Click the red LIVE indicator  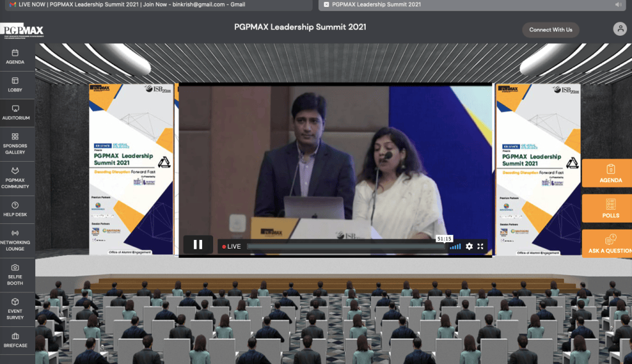tap(231, 246)
